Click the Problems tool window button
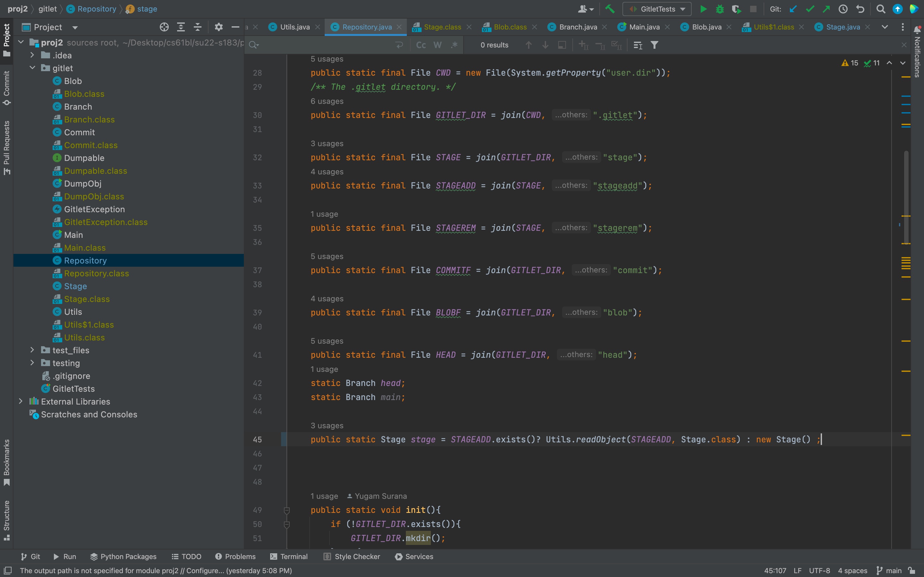Viewport: 924px width, 577px height. [x=235, y=556]
